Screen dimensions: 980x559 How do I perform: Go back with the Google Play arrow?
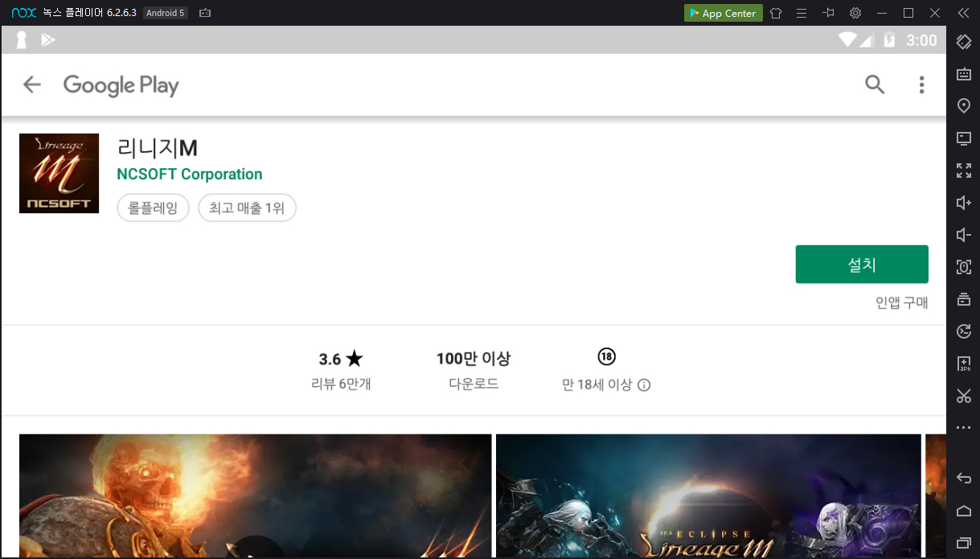[x=31, y=84]
